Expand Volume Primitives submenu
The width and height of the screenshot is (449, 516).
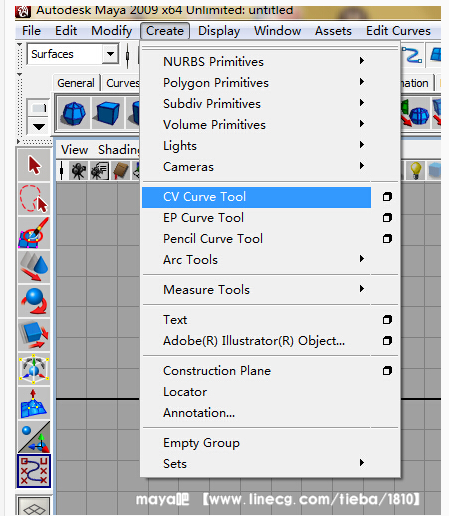[256, 125]
